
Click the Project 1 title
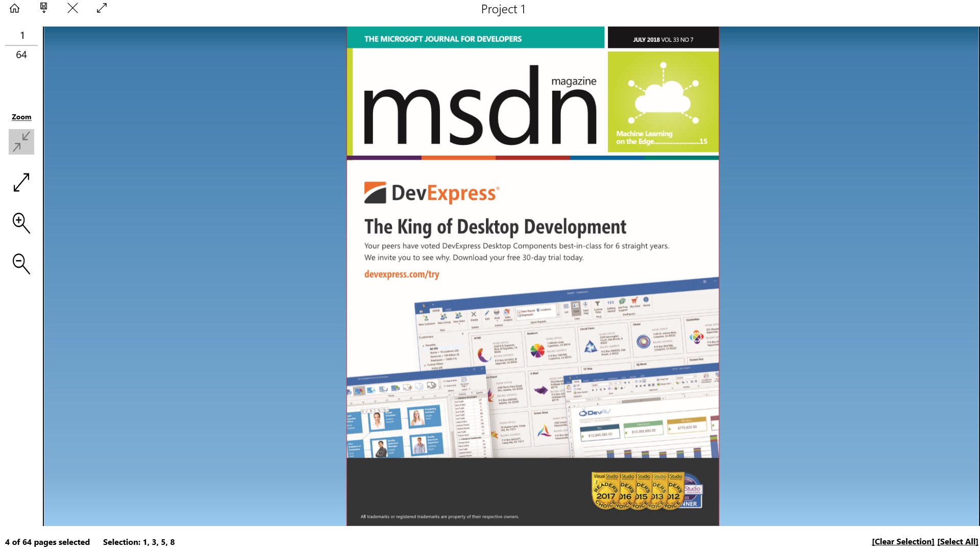[x=503, y=9]
